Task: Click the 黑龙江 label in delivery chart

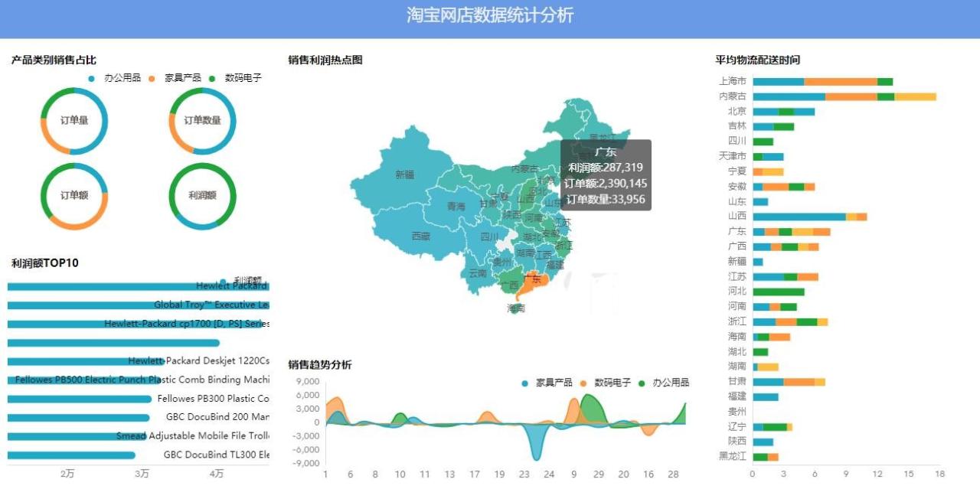Action: point(733,457)
